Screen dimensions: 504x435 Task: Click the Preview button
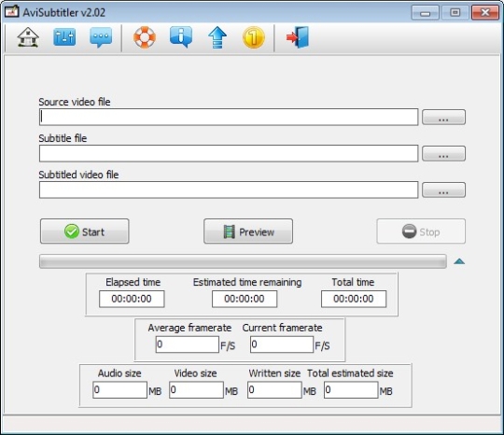click(x=248, y=232)
